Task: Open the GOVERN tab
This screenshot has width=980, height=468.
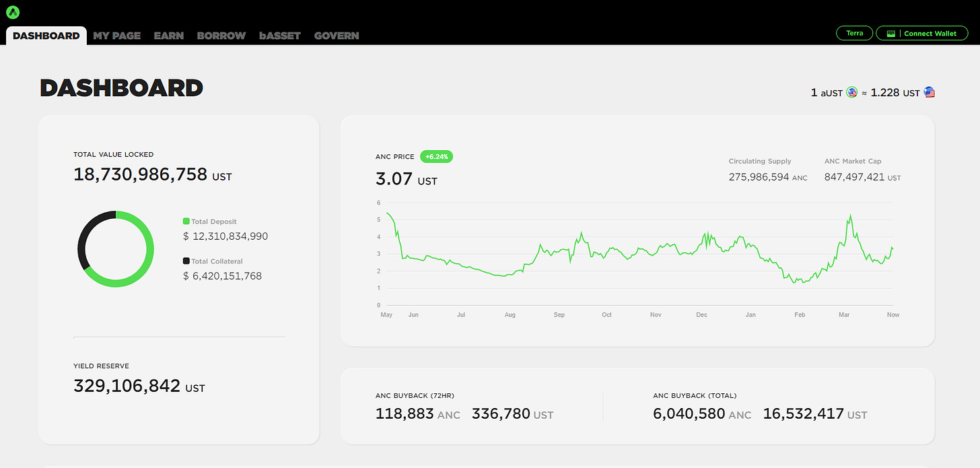Action: click(337, 36)
